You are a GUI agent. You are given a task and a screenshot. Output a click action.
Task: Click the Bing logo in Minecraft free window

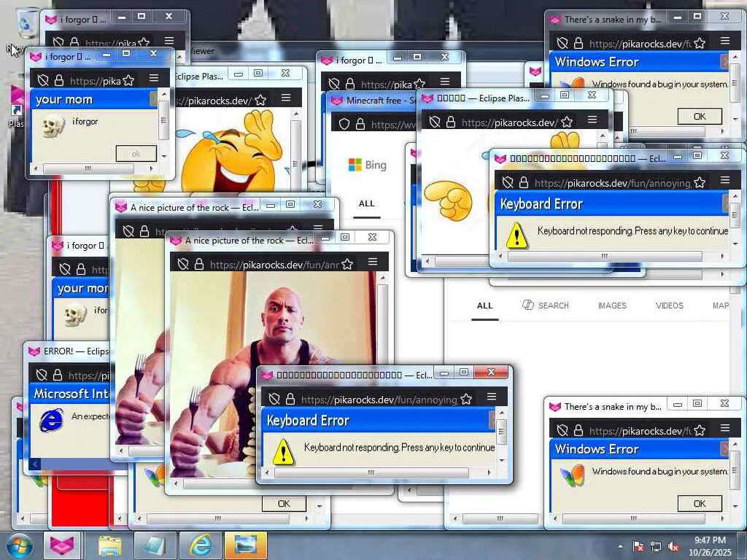[x=368, y=166]
